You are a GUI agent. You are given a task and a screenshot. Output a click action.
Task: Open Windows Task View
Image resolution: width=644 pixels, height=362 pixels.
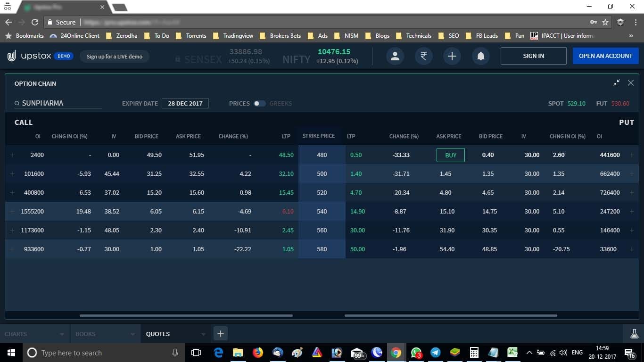click(196, 353)
